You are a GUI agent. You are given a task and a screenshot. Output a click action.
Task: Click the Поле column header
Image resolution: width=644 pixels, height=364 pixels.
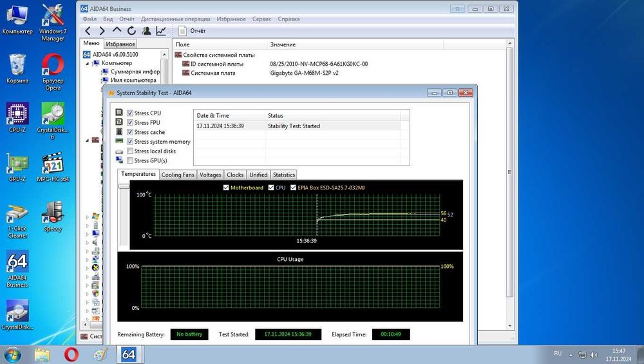(x=220, y=44)
